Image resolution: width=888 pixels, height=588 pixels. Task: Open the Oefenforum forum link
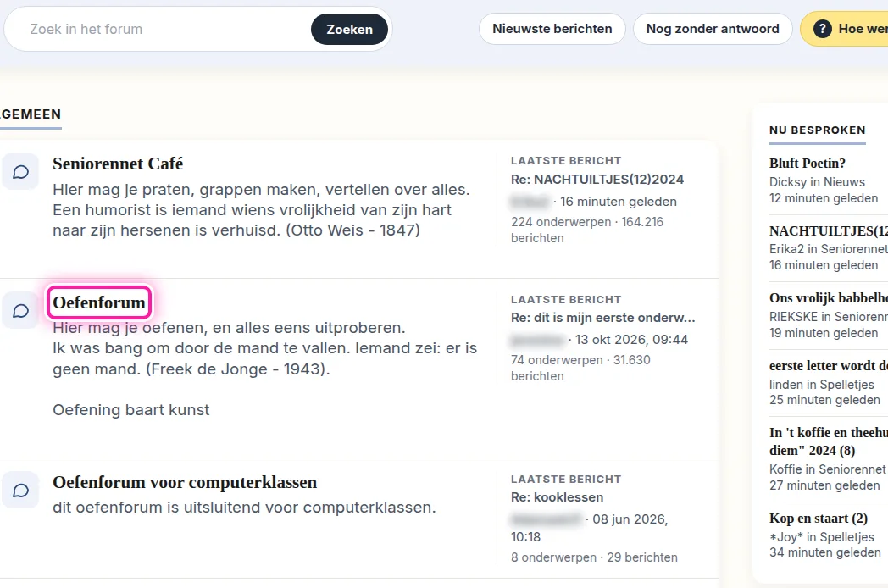tap(99, 302)
